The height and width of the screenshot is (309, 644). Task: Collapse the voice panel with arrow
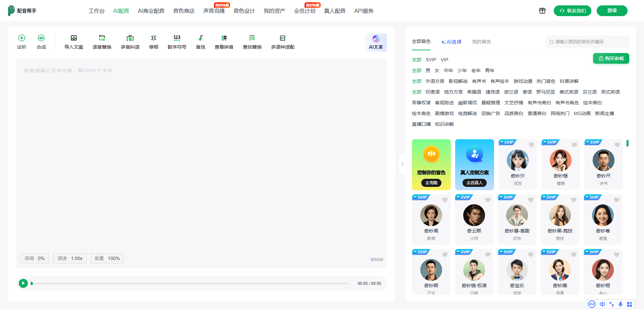point(402,164)
